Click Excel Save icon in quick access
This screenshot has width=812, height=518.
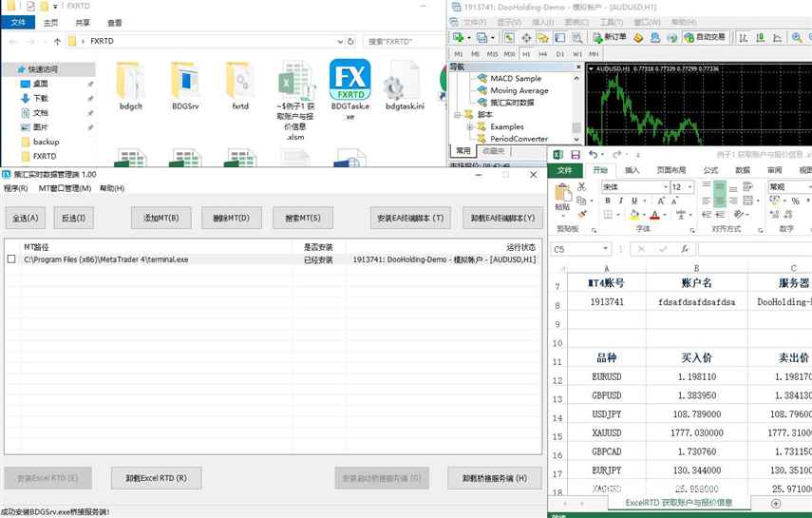click(576, 155)
